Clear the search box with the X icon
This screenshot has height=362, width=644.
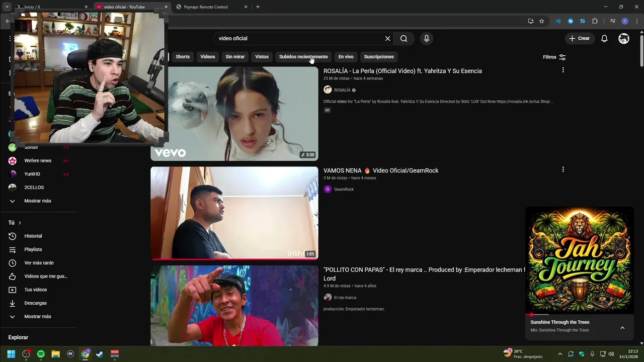387,38
